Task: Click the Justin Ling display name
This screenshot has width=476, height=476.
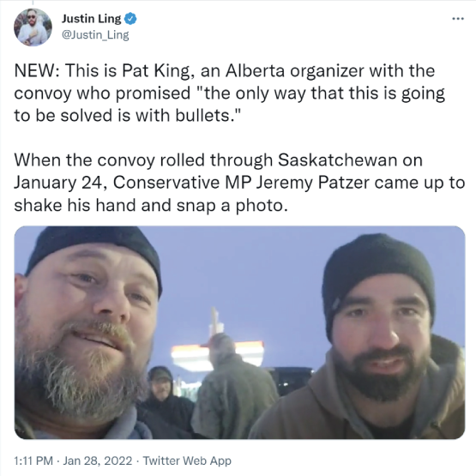Action: pos(91,19)
